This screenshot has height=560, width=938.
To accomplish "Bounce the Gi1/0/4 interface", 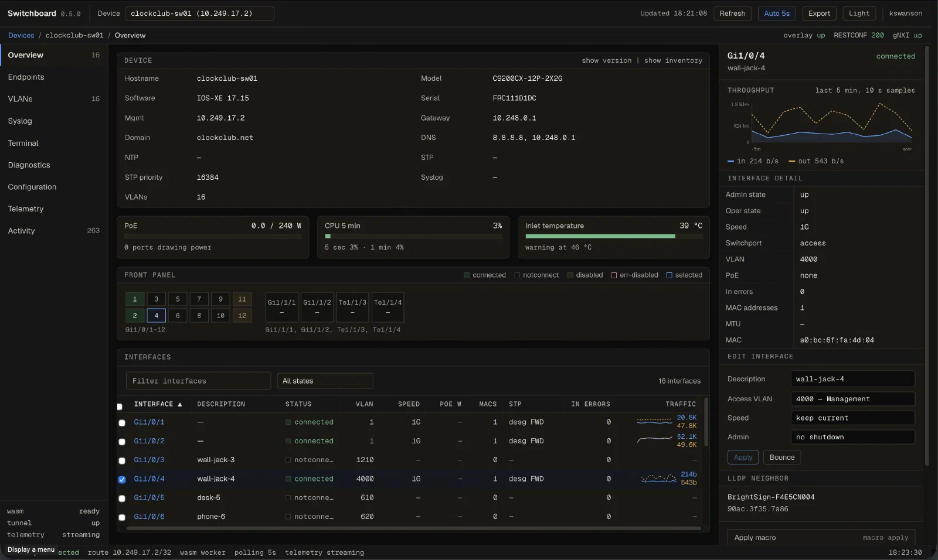I will [782, 457].
